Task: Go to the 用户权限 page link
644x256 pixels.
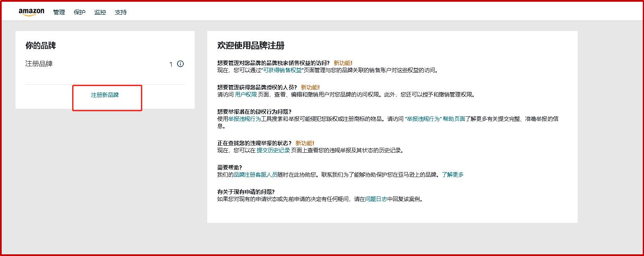Action: (246, 95)
